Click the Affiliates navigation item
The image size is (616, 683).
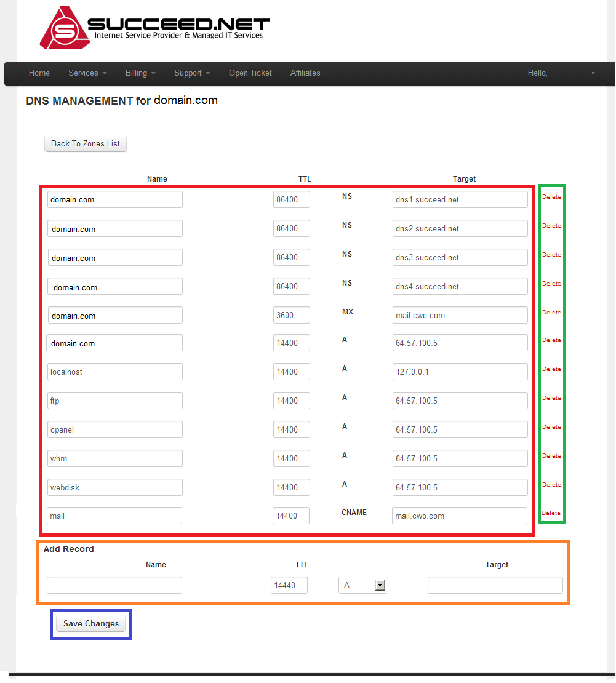tap(305, 73)
